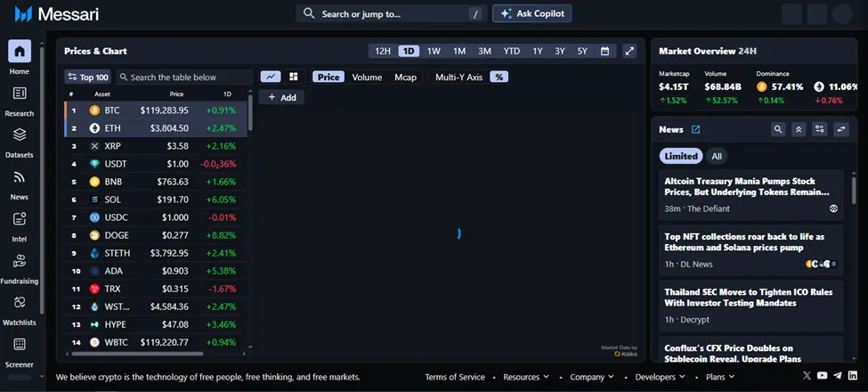
Task: Click the HYPE asset row
Action: click(155, 324)
